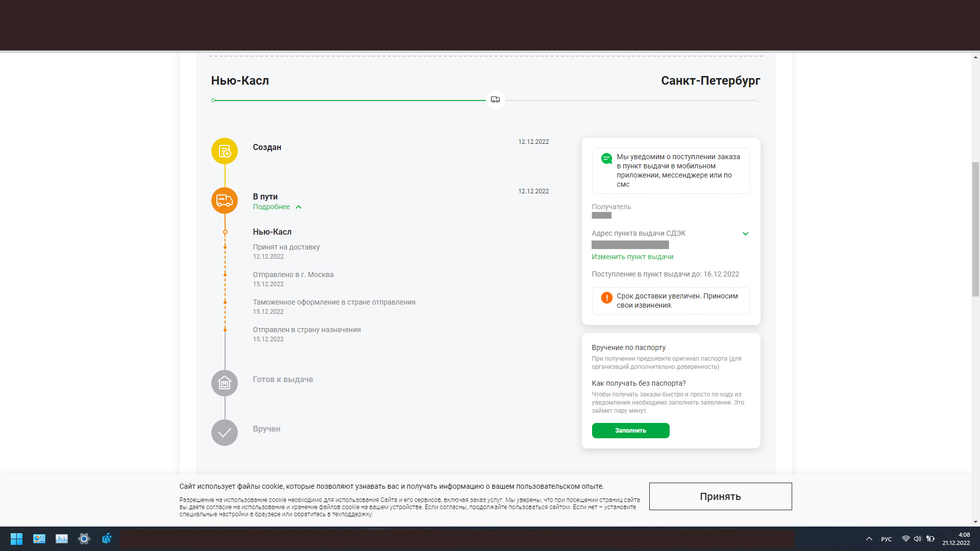Click the Нью-Касл origin city heading
The width and height of the screenshot is (980, 551).
240,81
